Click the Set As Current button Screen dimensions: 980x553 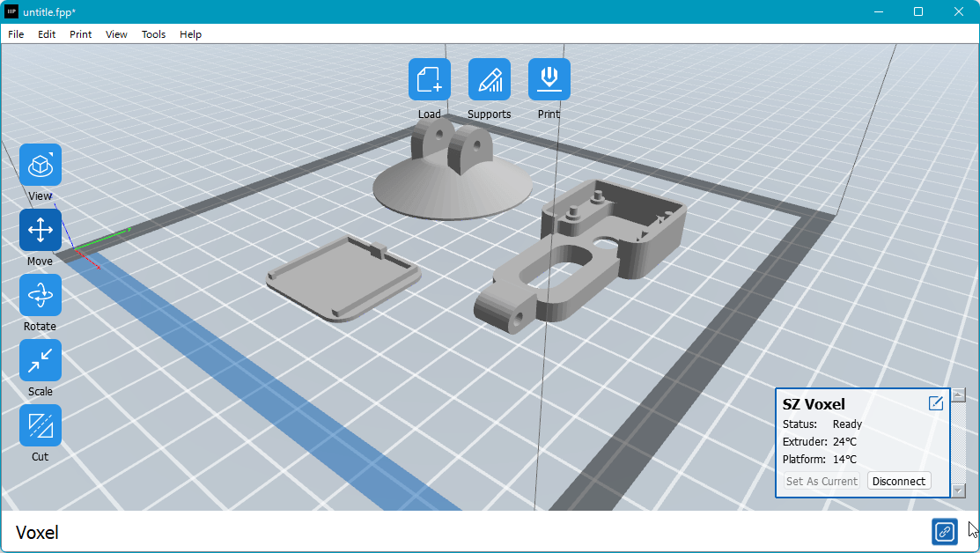coord(822,481)
